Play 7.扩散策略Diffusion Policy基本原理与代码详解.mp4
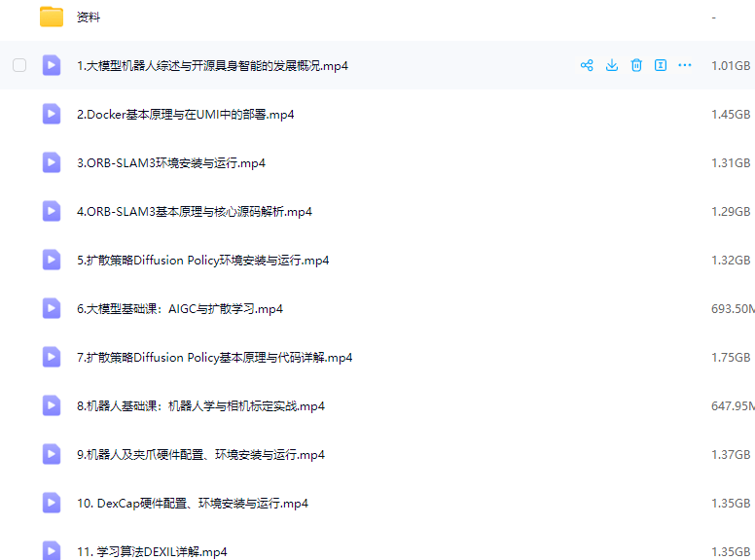The image size is (755, 560). click(x=214, y=358)
